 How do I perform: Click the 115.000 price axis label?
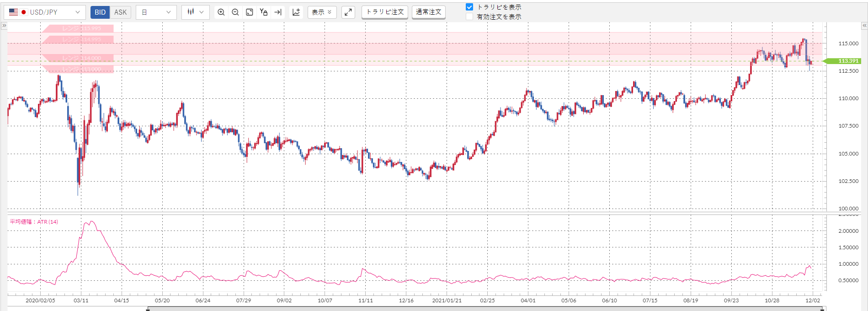coord(848,43)
